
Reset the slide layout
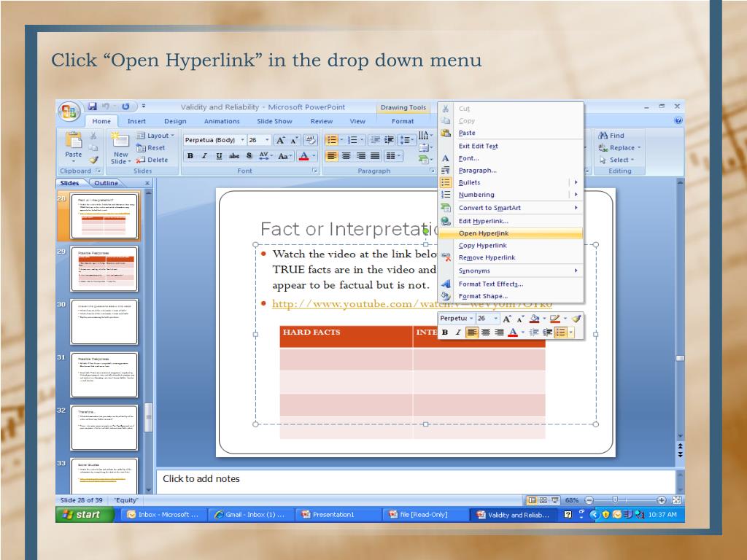click(151, 147)
